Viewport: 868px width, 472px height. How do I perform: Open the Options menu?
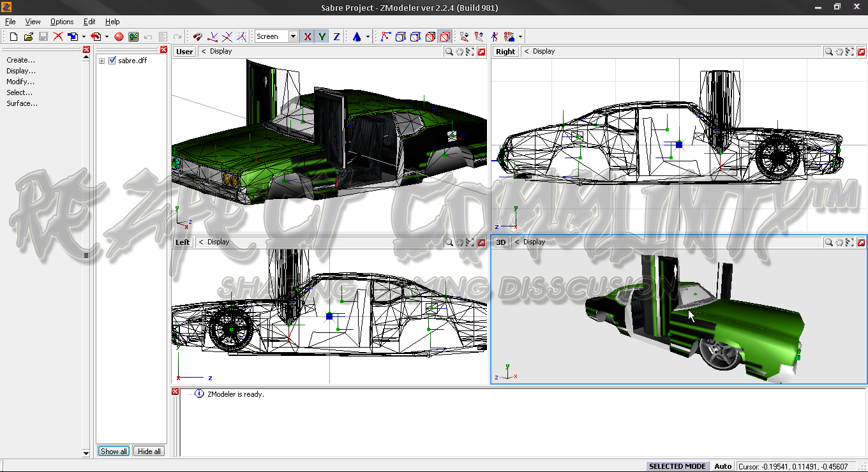[x=61, y=21]
